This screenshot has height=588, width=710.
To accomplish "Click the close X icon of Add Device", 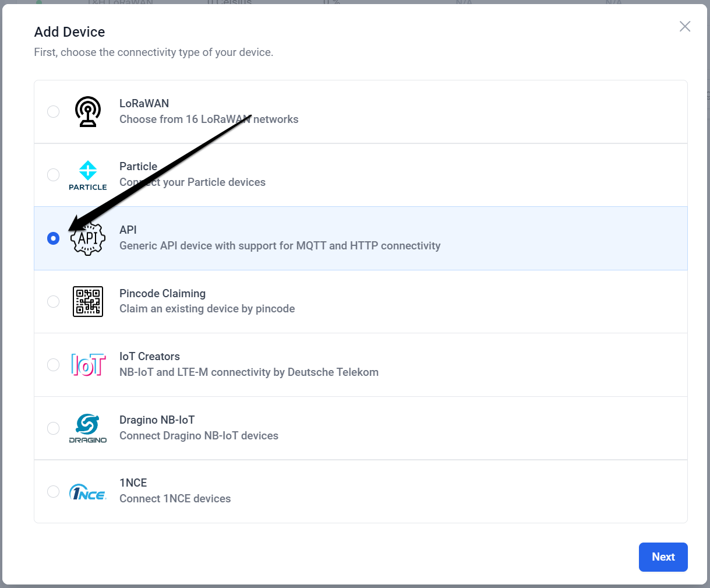I will (x=684, y=26).
